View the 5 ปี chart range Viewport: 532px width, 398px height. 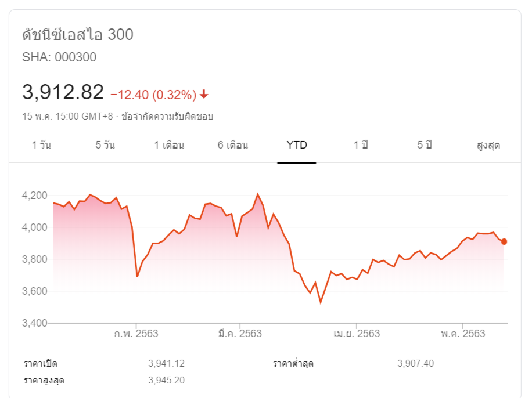point(425,145)
